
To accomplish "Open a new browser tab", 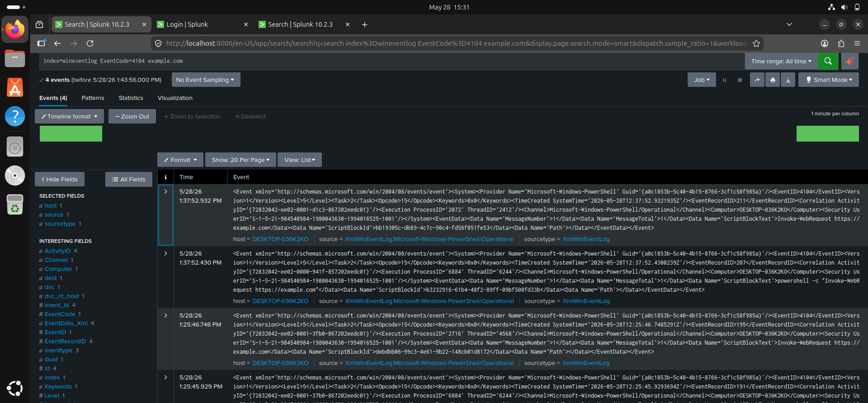I will click(x=364, y=24).
